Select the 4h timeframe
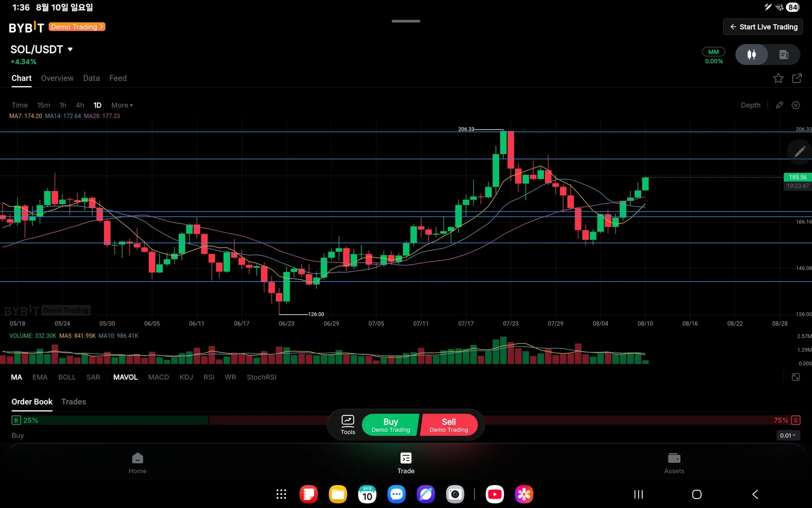The image size is (812, 508). tap(80, 105)
